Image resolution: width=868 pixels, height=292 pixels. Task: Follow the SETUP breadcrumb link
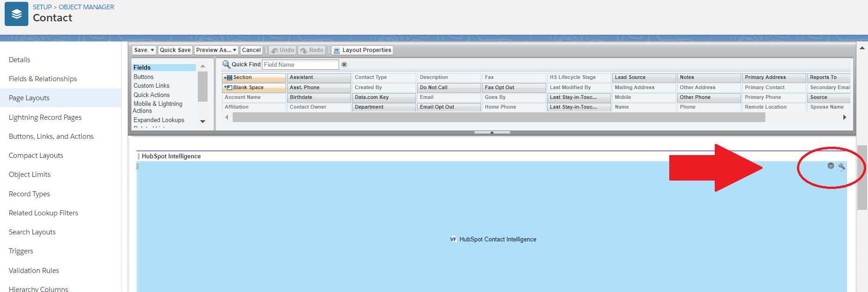pyautogui.click(x=42, y=7)
